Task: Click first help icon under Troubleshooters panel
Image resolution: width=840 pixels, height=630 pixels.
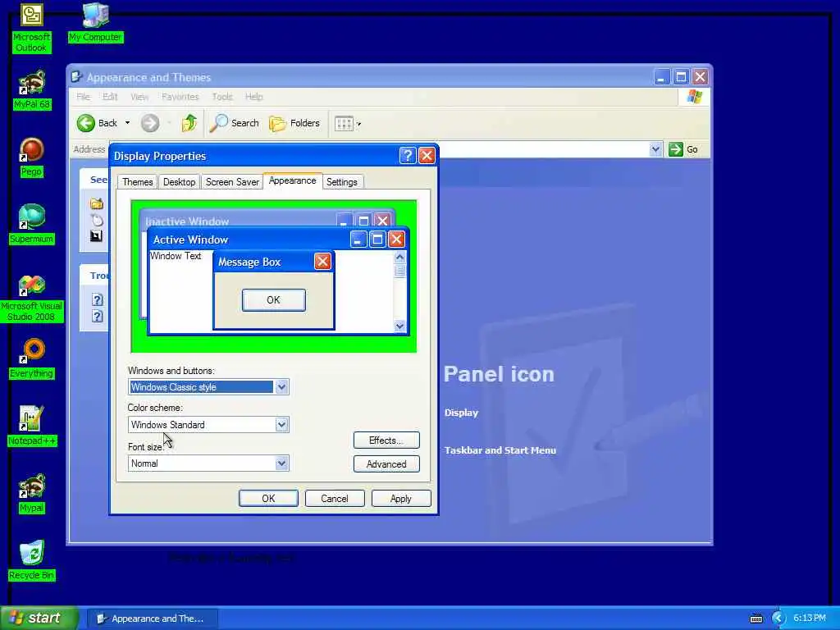Action: point(97,300)
